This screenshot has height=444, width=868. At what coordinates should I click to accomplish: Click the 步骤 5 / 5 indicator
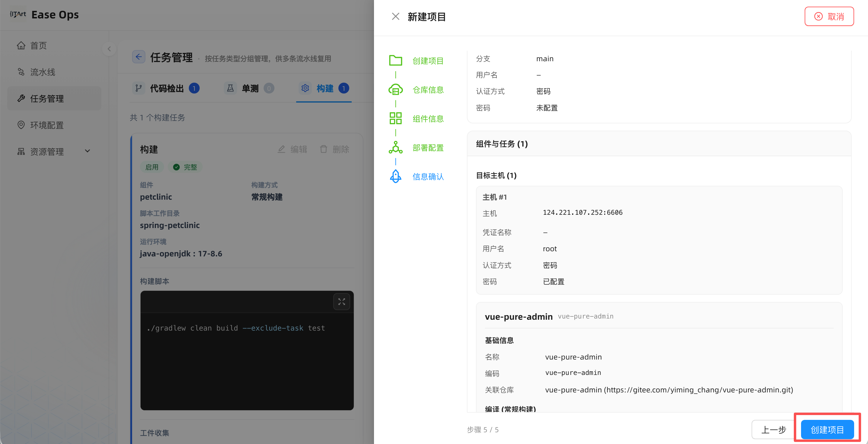[x=483, y=430]
